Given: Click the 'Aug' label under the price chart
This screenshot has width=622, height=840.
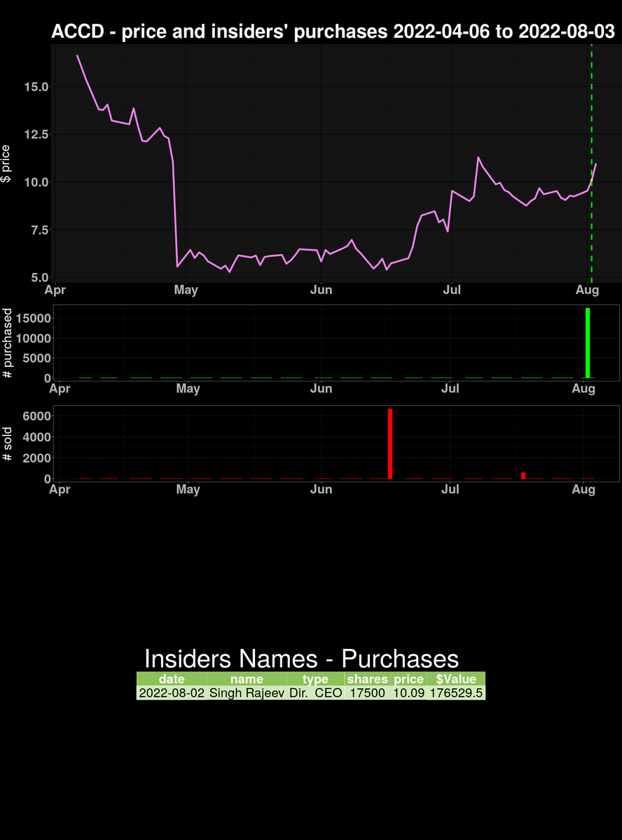Looking at the screenshot, I should click(587, 289).
